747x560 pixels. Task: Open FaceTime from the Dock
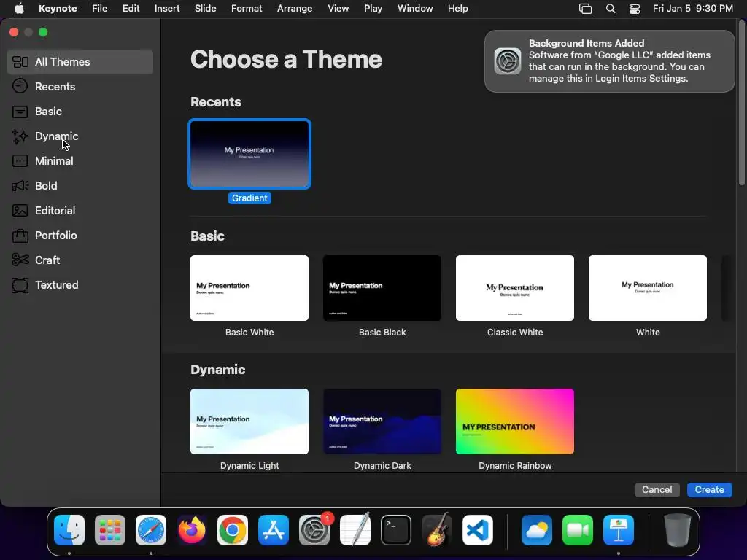pos(578,530)
